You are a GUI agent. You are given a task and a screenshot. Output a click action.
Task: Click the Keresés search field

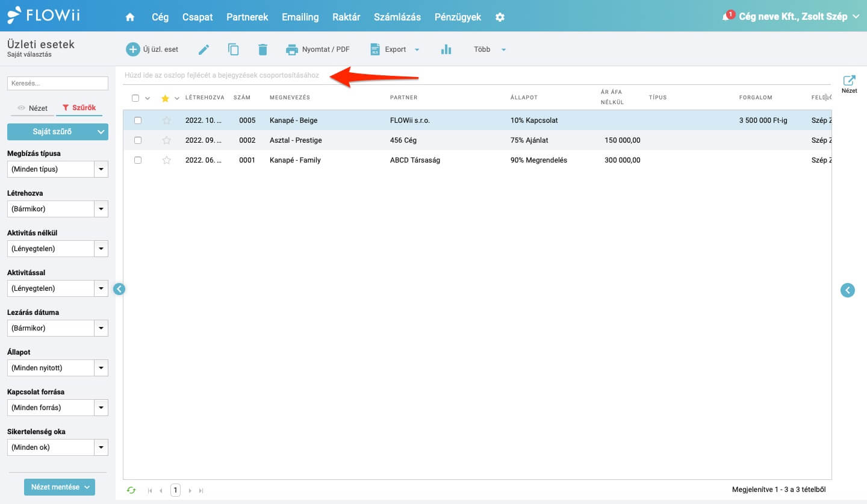click(x=58, y=83)
